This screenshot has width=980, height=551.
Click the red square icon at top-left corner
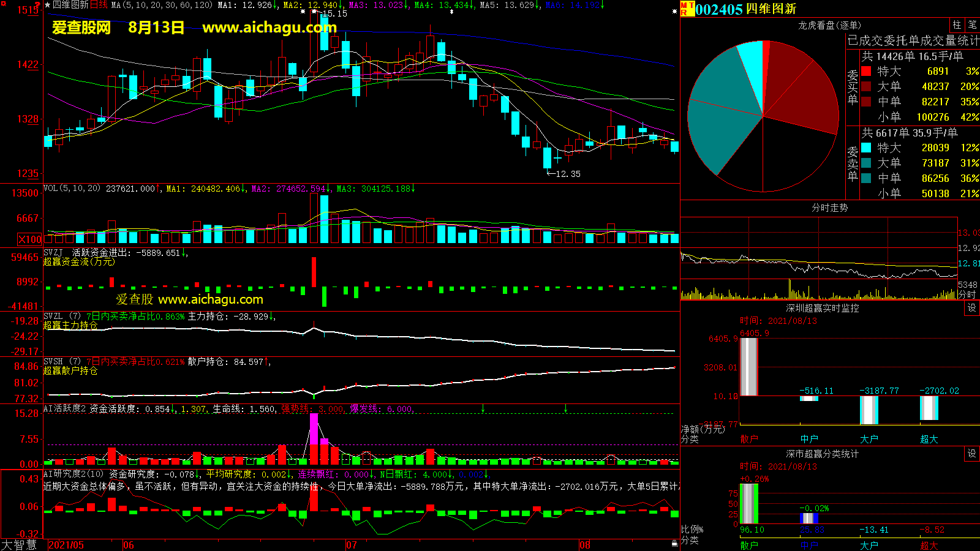coord(3,4)
